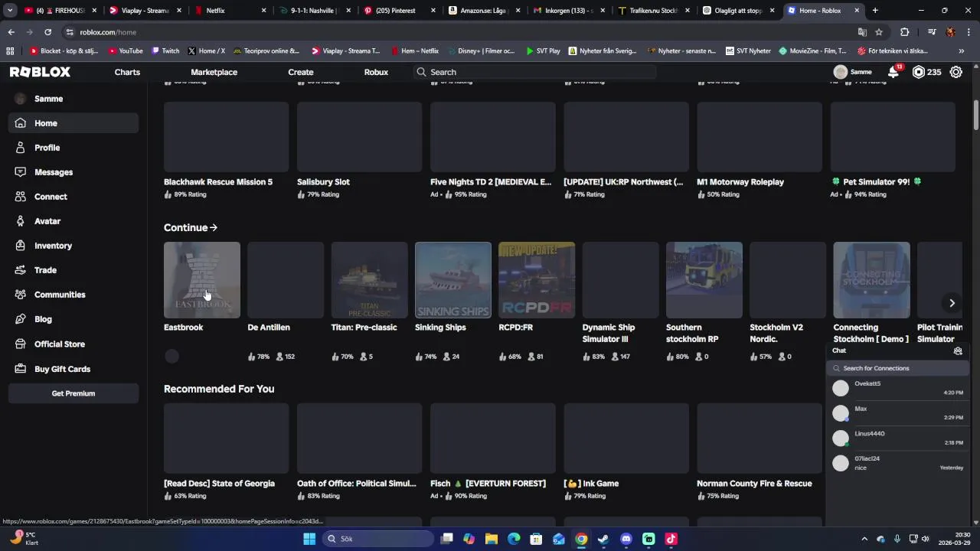The height and width of the screenshot is (551, 980).
Task: Open the Salisbury Slot game title
Action: click(323, 182)
